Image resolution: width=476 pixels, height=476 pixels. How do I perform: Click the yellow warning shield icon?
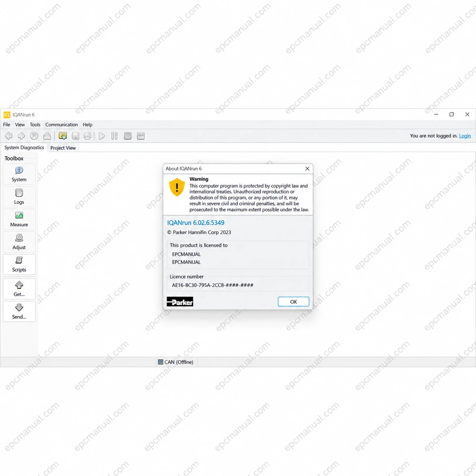(x=177, y=187)
